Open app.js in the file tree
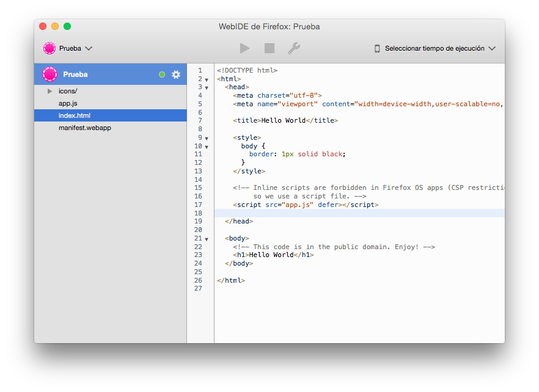 click(68, 103)
